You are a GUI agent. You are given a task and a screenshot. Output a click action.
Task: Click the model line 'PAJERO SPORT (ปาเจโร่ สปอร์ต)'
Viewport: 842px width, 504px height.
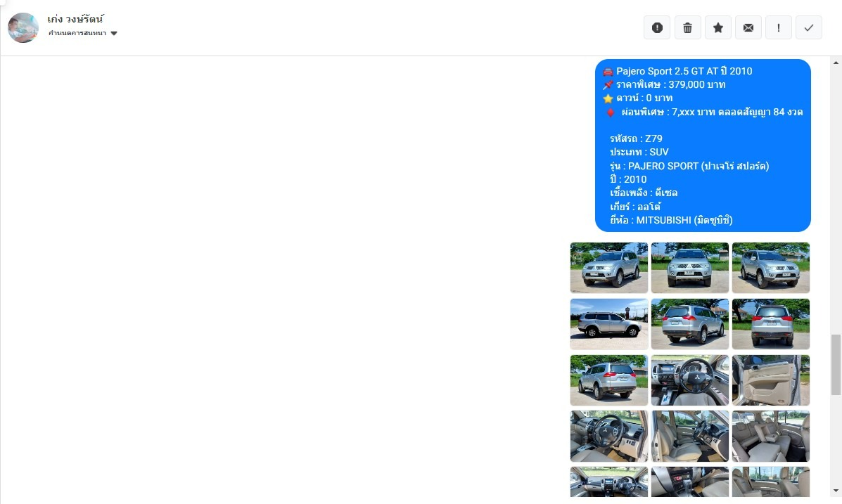click(698, 166)
